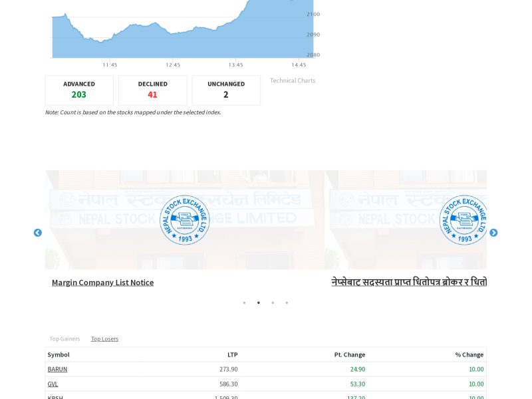Select the first carousel pagination dot
The width and height of the screenshot is (532, 399).
(244, 303)
